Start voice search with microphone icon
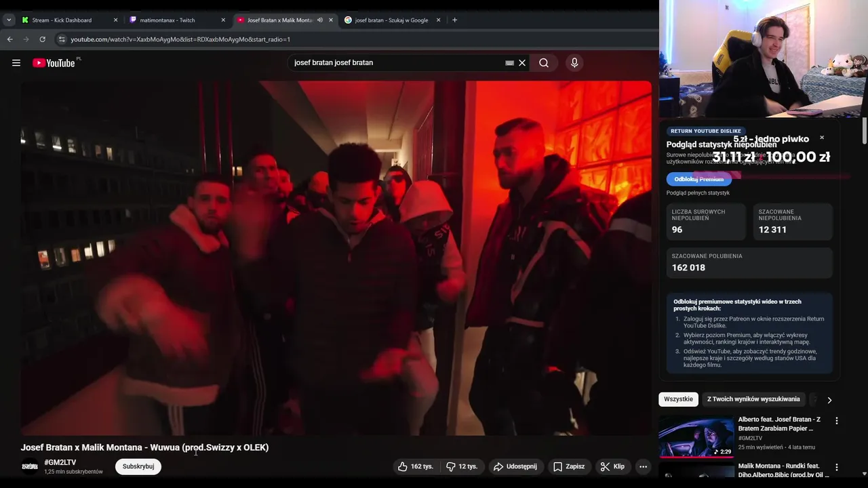Screen dimensions: 868x488 pos(574,63)
